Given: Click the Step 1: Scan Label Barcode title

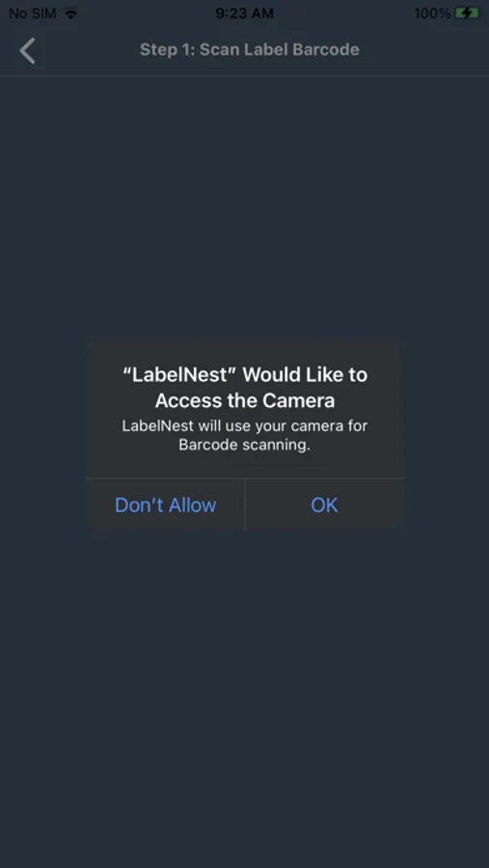Looking at the screenshot, I should click(249, 49).
